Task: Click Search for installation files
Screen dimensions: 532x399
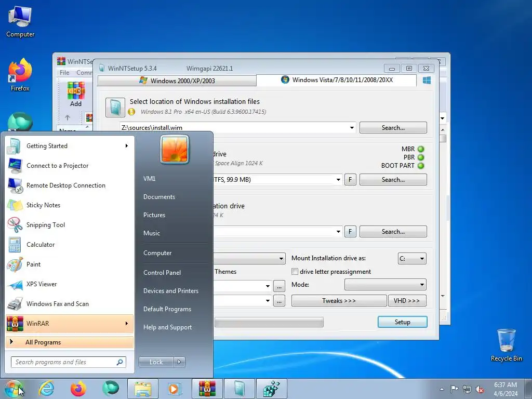Action: click(393, 128)
